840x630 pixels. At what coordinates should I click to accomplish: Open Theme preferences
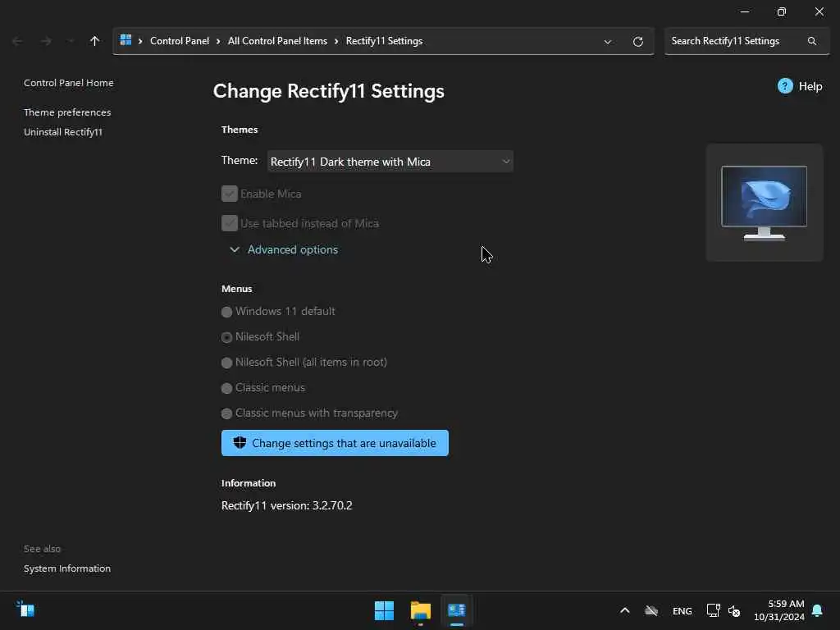click(67, 112)
